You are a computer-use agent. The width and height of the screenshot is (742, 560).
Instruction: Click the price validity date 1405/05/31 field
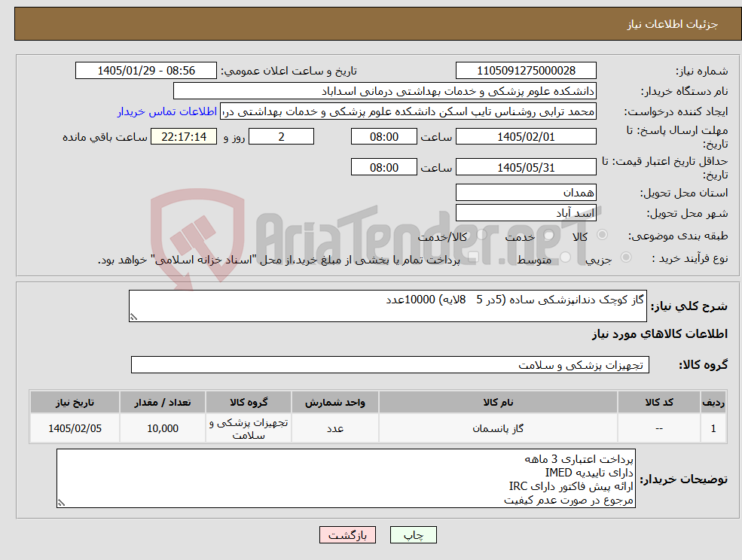[x=526, y=167]
